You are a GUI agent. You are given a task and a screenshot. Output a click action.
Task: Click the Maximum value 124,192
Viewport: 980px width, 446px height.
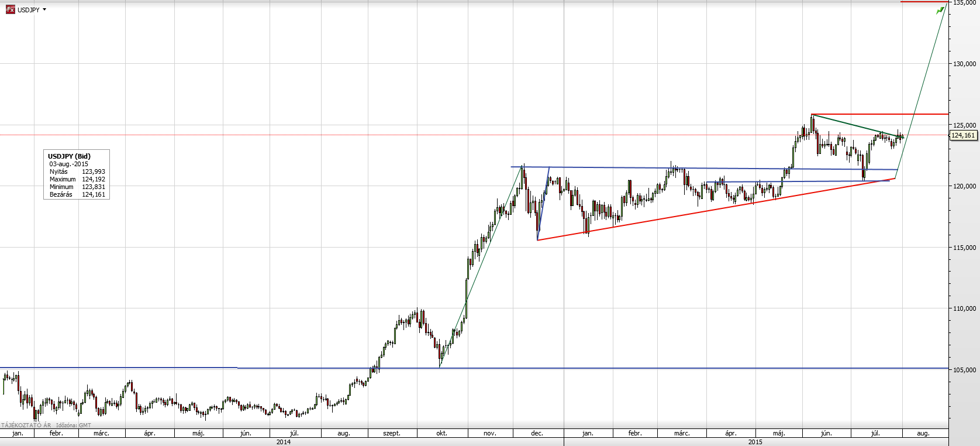tap(94, 179)
